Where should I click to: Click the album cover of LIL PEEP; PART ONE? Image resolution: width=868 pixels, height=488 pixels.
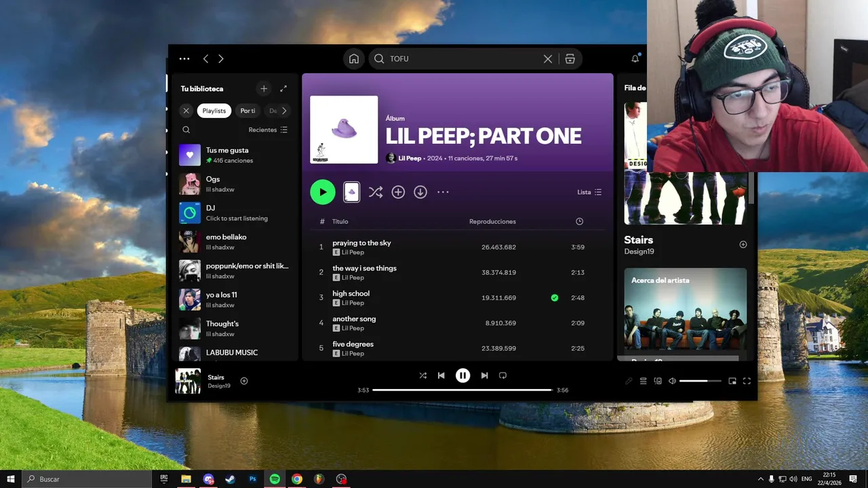coord(344,129)
